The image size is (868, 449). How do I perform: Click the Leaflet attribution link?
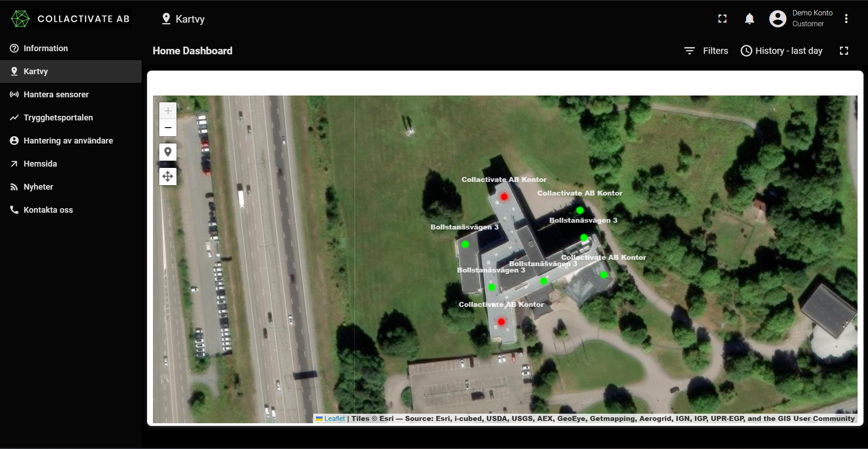click(334, 419)
